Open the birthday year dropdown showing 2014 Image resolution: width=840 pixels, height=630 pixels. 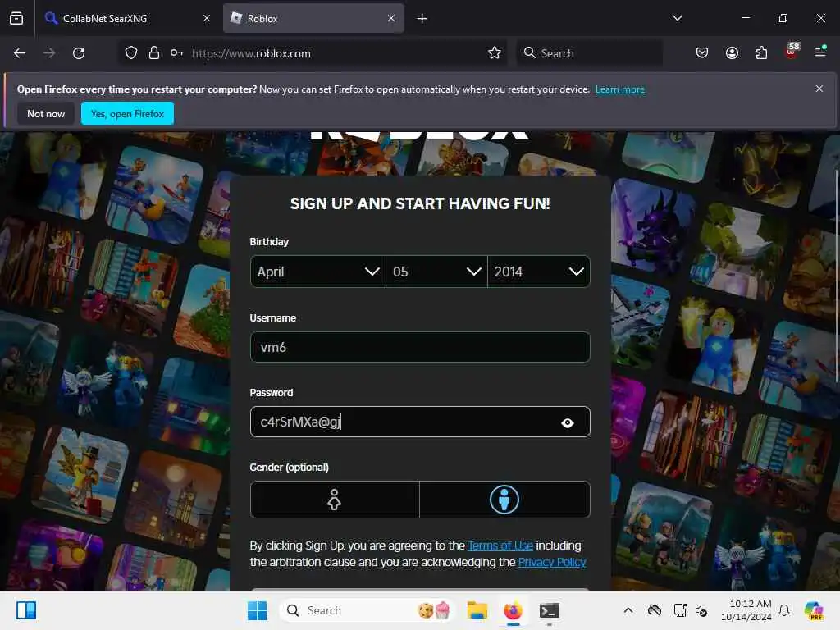click(x=539, y=272)
